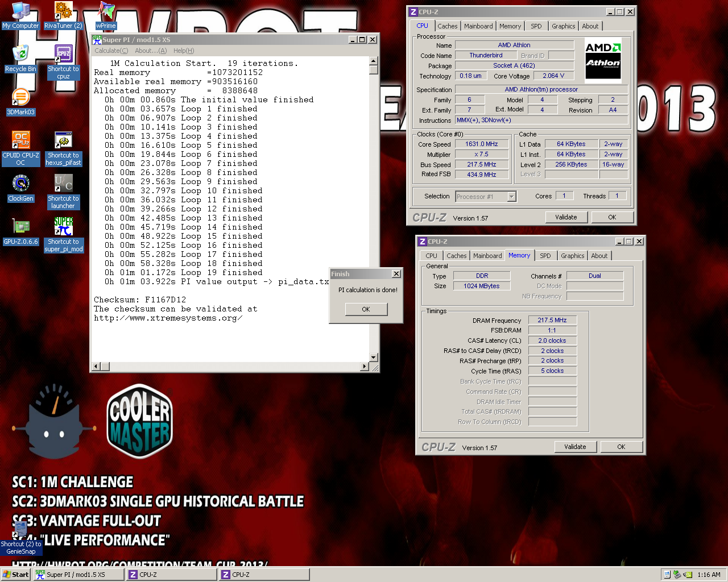Switch to Caches tab in top CPU-Z
Image resolution: width=728 pixels, height=582 pixels.
tap(448, 26)
